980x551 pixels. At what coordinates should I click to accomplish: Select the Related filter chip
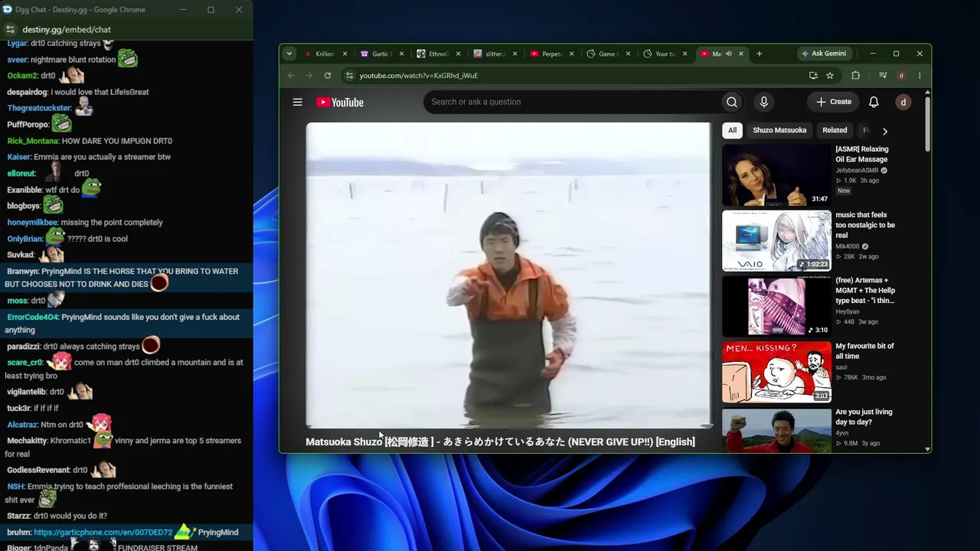pos(835,130)
